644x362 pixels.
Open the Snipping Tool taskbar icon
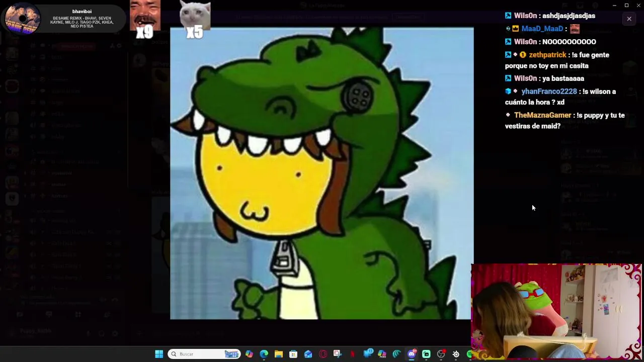click(x=338, y=354)
